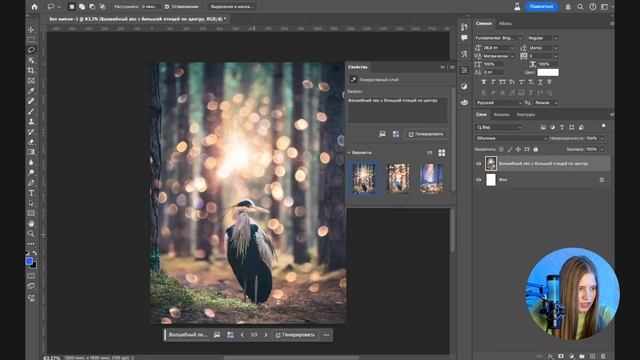Image resolution: width=640 pixels, height=360 pixels.
Task: Select the Lasso tool in toolbox
Action: pyautogui.click(x=31, y=50)
